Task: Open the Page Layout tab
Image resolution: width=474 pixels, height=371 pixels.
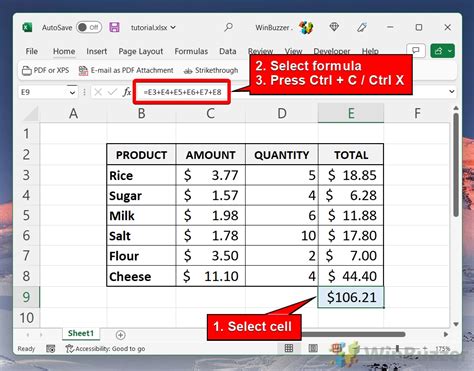Action: pyautogui.click(x=141, y=51)
